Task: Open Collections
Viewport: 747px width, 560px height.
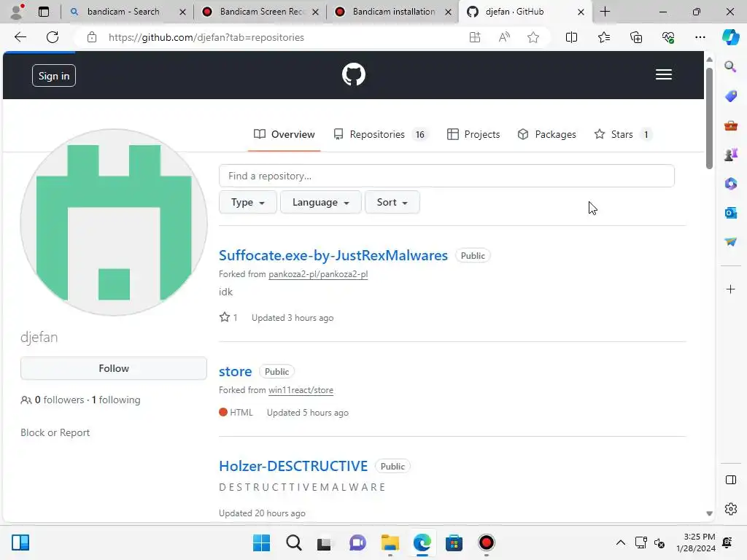Action: 636,37
